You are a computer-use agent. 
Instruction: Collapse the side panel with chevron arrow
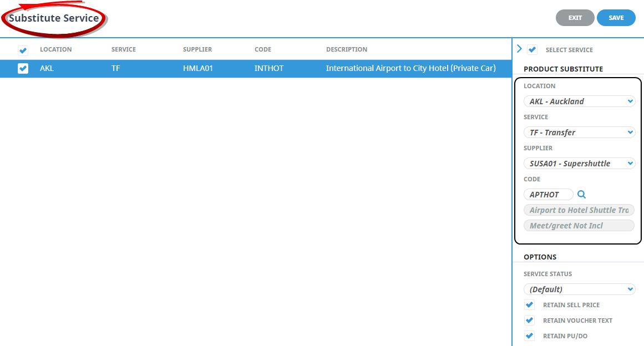(519, 49)
